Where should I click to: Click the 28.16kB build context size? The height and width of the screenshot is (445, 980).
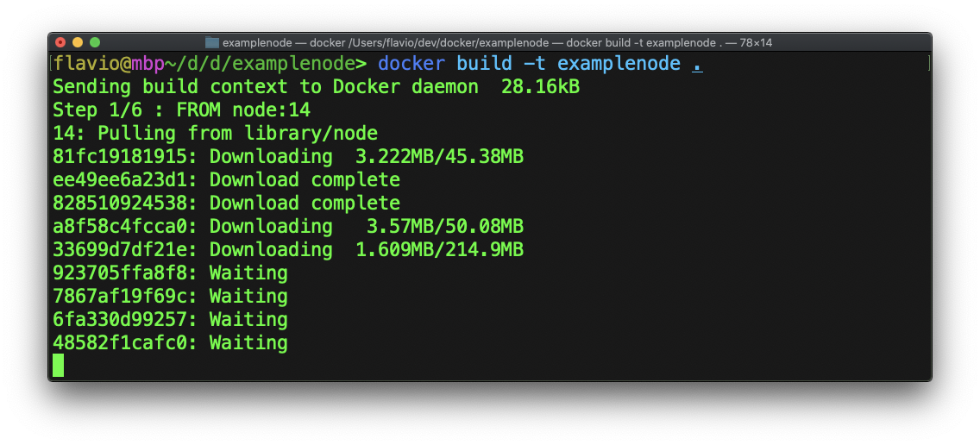540,87
